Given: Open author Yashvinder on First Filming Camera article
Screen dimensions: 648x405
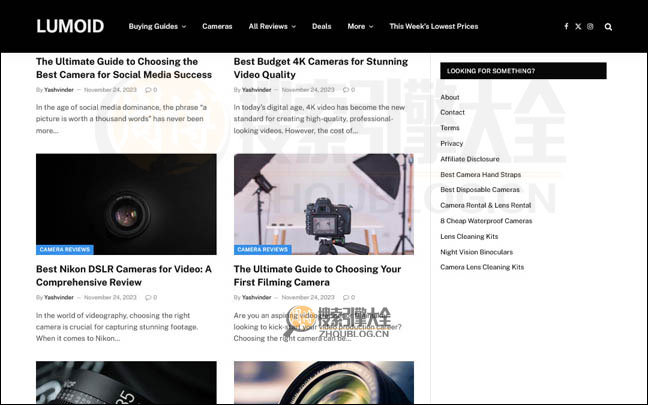Looking at the screenshot, I should click(x=257, y=298).
